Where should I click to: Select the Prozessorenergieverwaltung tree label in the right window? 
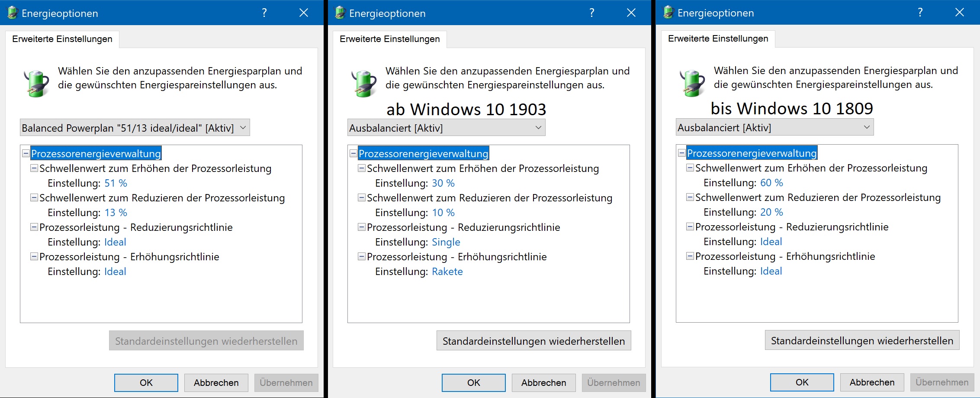pos(752,153)
